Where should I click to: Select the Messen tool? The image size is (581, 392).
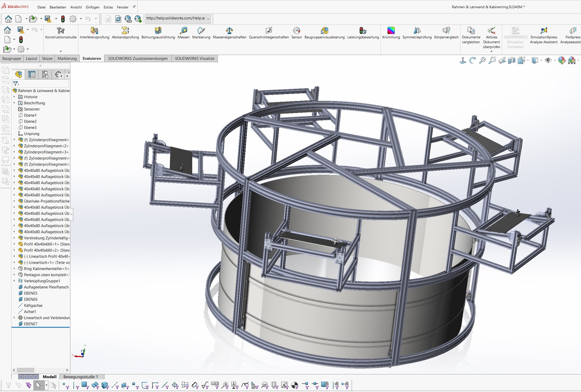pyautogui.click(x=184, y=33)
